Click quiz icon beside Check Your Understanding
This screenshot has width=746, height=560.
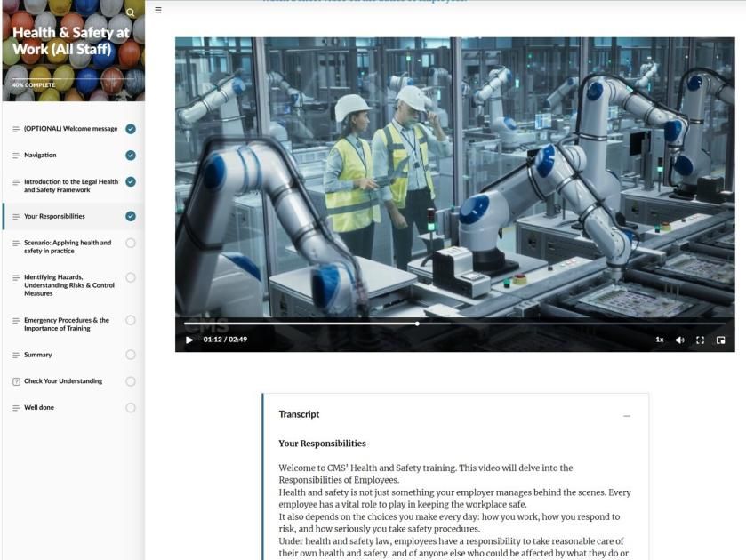[16, 381]
